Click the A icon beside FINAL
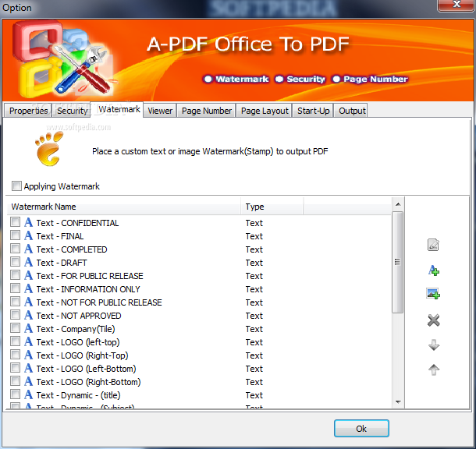 click(28, 235)
